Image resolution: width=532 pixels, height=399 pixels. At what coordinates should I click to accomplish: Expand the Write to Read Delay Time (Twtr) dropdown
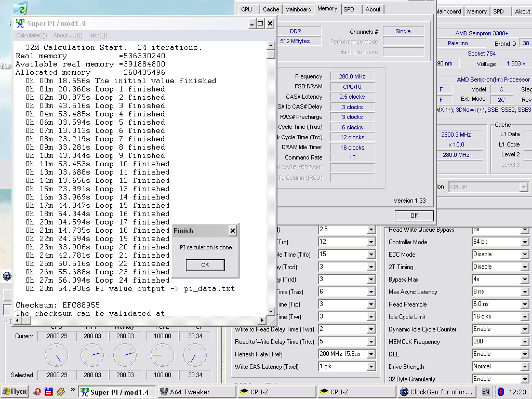coord(371,329)
